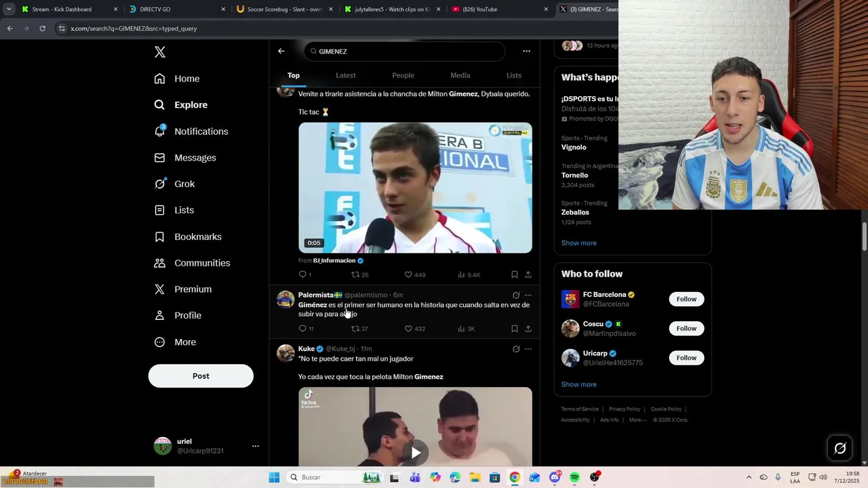The width and height of the screenshot is (868, 488).
Task: Switch to the Latest tab
Action: [345, 75]
